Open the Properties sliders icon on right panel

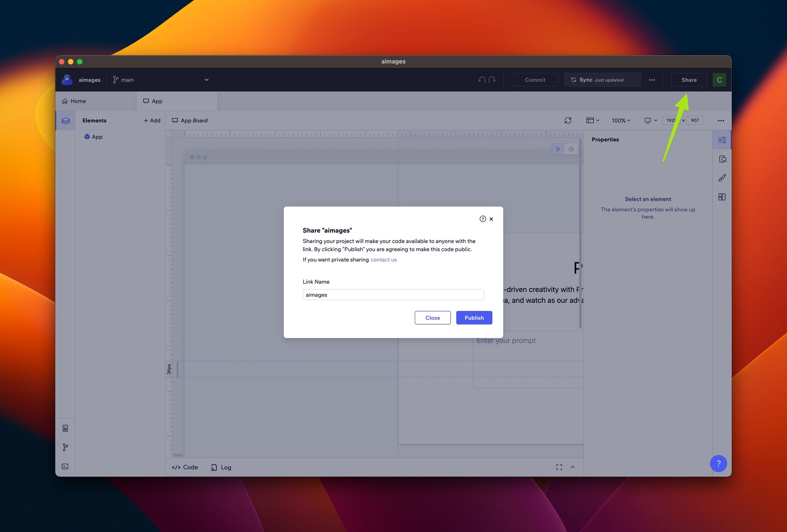click(x=722, y=140)
